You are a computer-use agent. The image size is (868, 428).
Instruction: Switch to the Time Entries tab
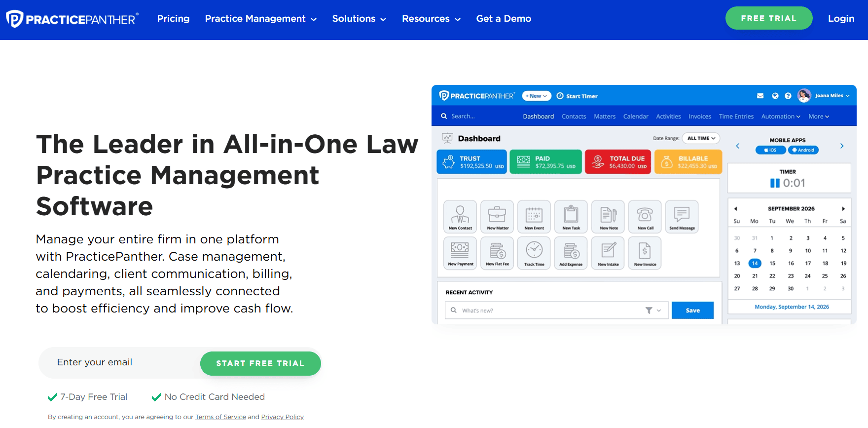click(736, 117)
